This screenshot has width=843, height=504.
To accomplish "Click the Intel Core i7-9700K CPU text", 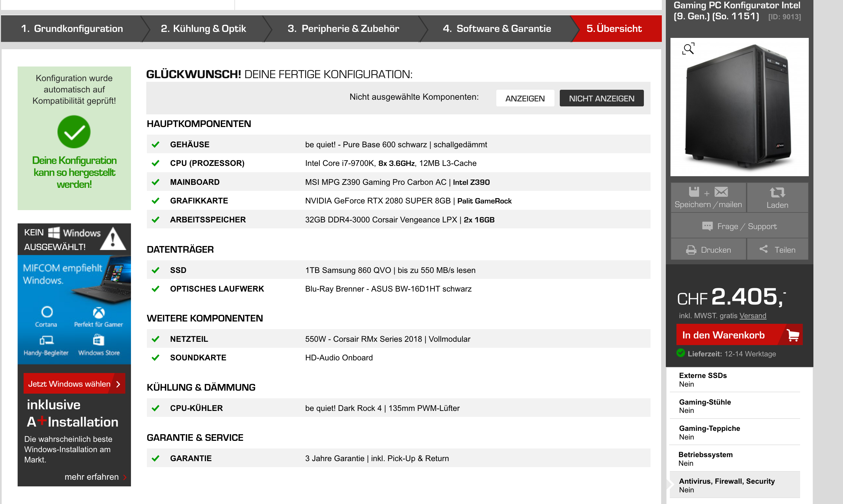I will tap(391, 163).
